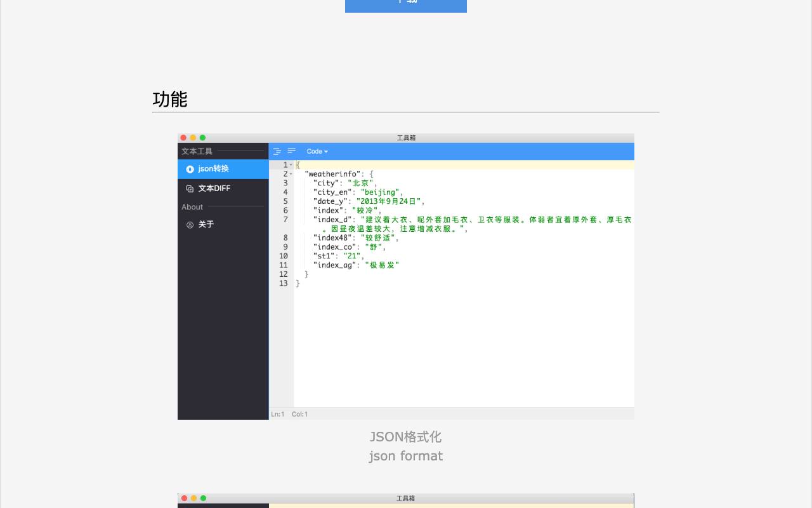This screenshot has height=508, width=812.
Task: Click the "weatherinfo" key on line 2
Action: 332,174
